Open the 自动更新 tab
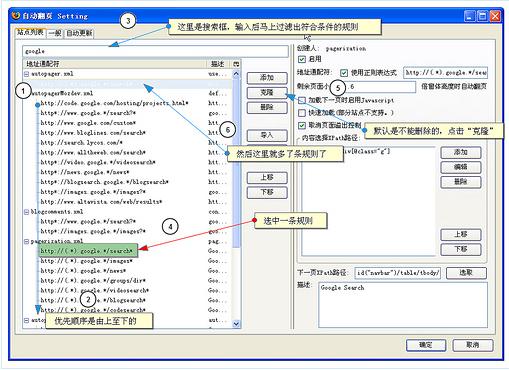 pos(79,33)
